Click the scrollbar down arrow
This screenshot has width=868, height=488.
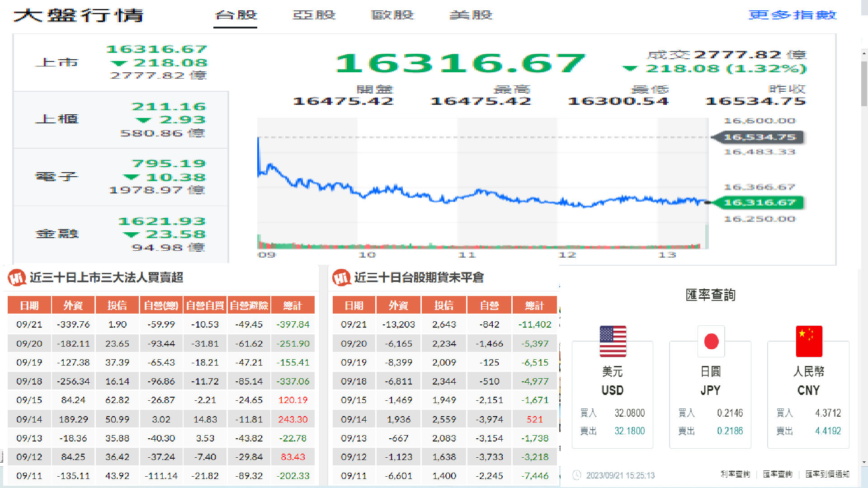[864, 463]
